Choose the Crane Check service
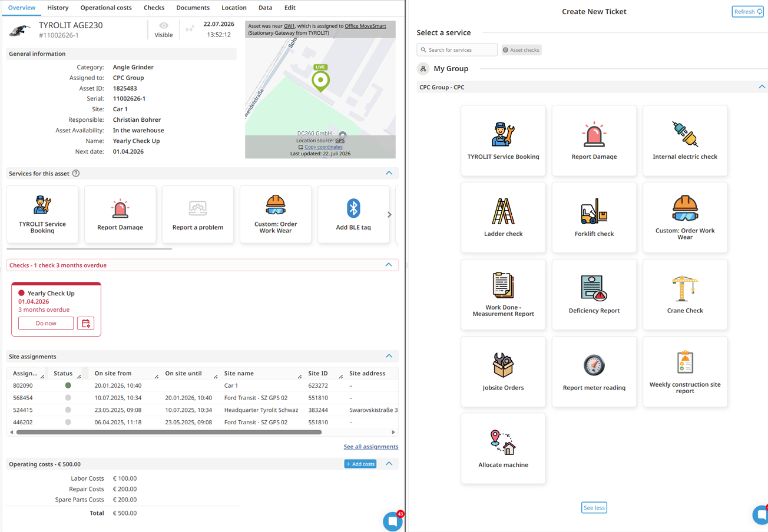 [x=685, y=294]
